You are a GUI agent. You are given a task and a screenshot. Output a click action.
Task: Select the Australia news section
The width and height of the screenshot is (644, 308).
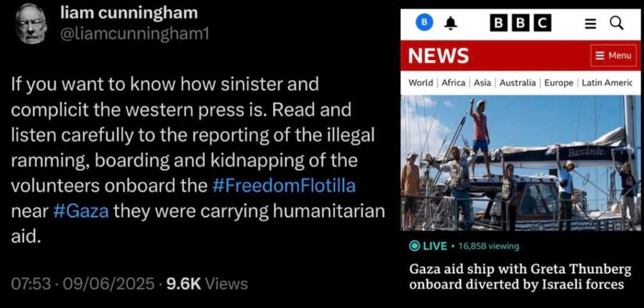point(518,83)
